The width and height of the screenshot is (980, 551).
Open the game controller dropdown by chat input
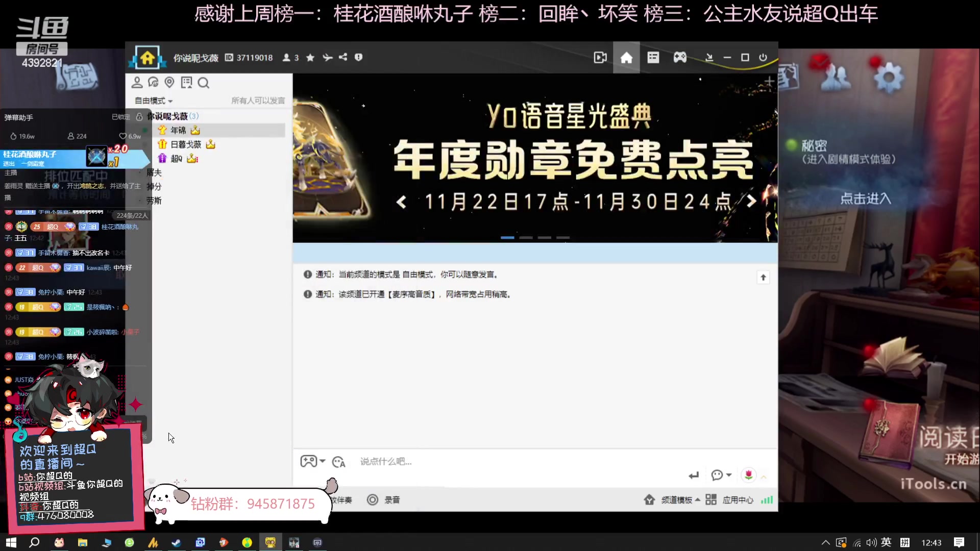[312, 461]
